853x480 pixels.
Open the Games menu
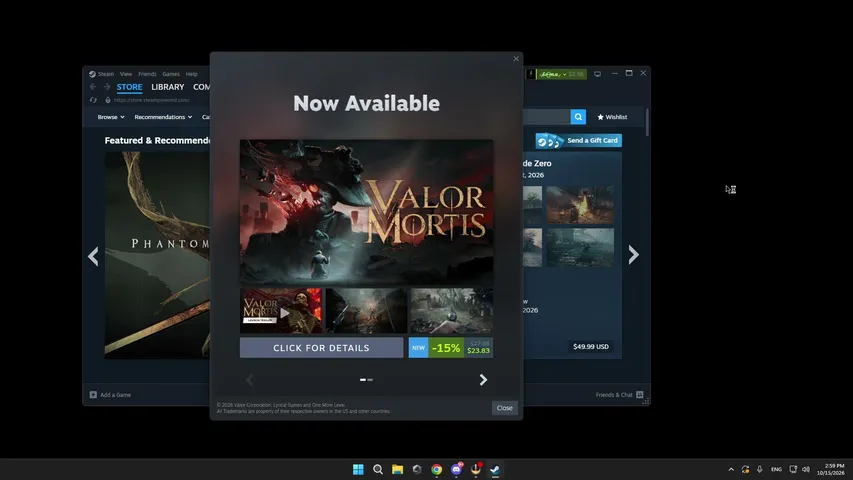click(x=171, y=74)
